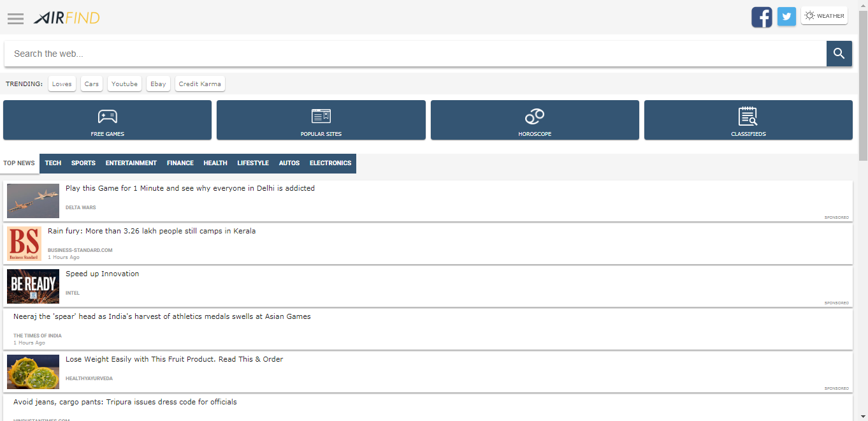This screenshot has width=868, height=421.
Task: Click the Facebook icon
Action: coord(762,17)
